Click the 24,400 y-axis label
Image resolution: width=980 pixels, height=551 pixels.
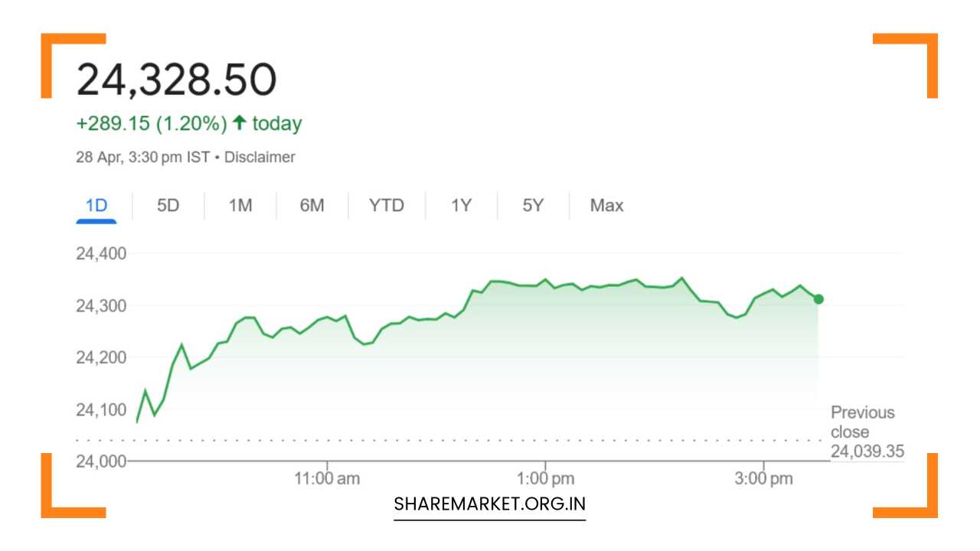pos(101,253)
